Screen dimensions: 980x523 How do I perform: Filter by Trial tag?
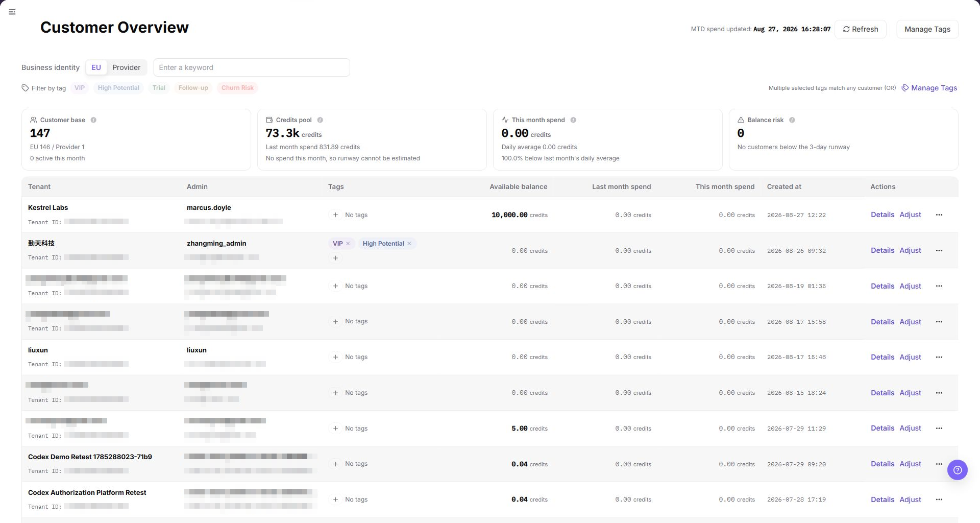[159, 88]
